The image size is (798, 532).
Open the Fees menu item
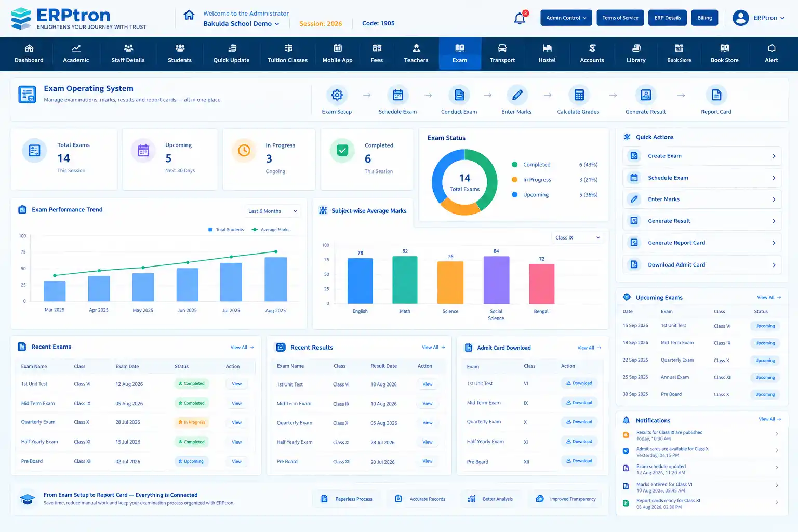tap(377, 54)
